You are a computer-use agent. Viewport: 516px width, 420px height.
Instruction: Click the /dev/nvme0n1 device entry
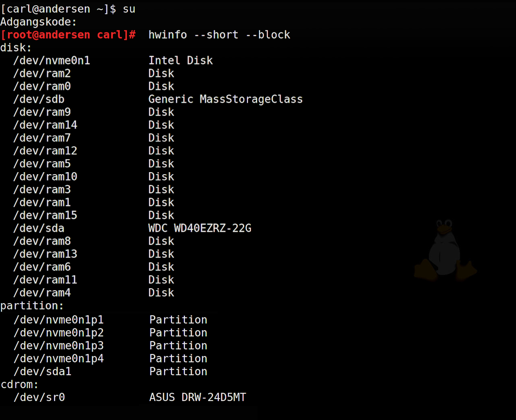click(x=52, y=61)
